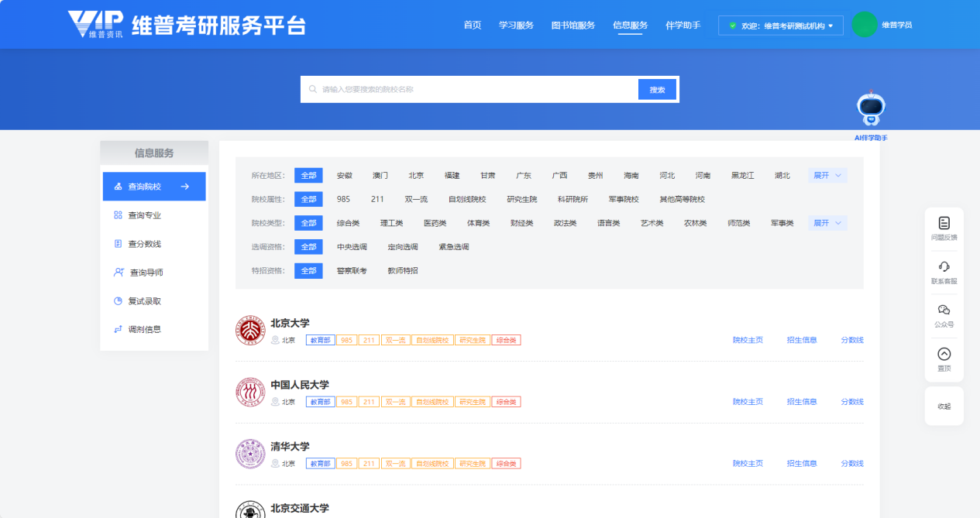Screen dimensions: 980x518
Task: Click the green user avatar icon
Action: pos(864,25)
